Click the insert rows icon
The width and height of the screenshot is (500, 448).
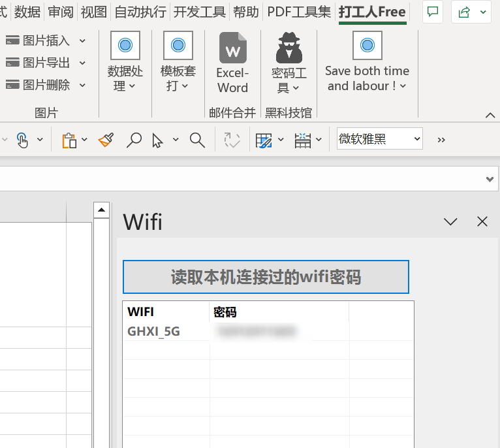(302, 140)
